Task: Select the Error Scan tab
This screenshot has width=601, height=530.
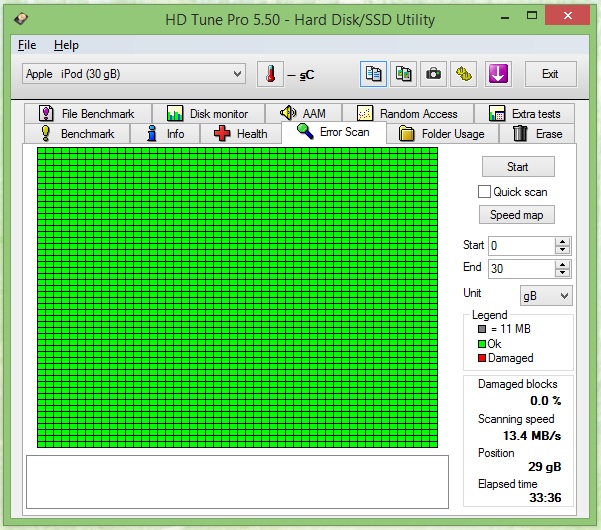Action: pyautogui.click(x=333, y=132)
